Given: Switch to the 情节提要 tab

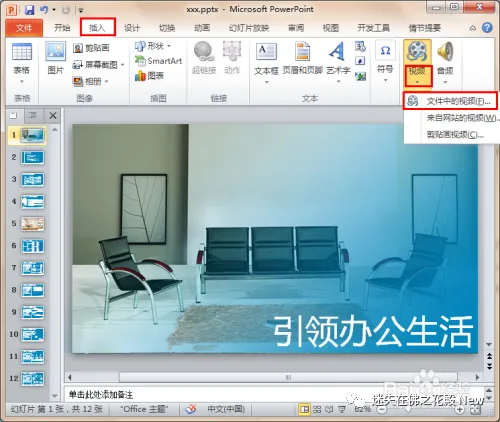Looking at the screenshot, I should (x=425, y=28).
